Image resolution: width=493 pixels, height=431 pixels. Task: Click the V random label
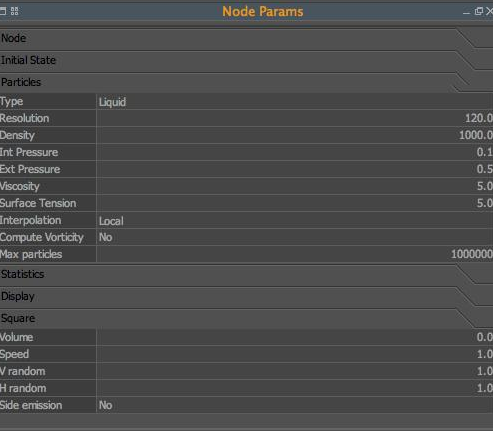[22, 371]
